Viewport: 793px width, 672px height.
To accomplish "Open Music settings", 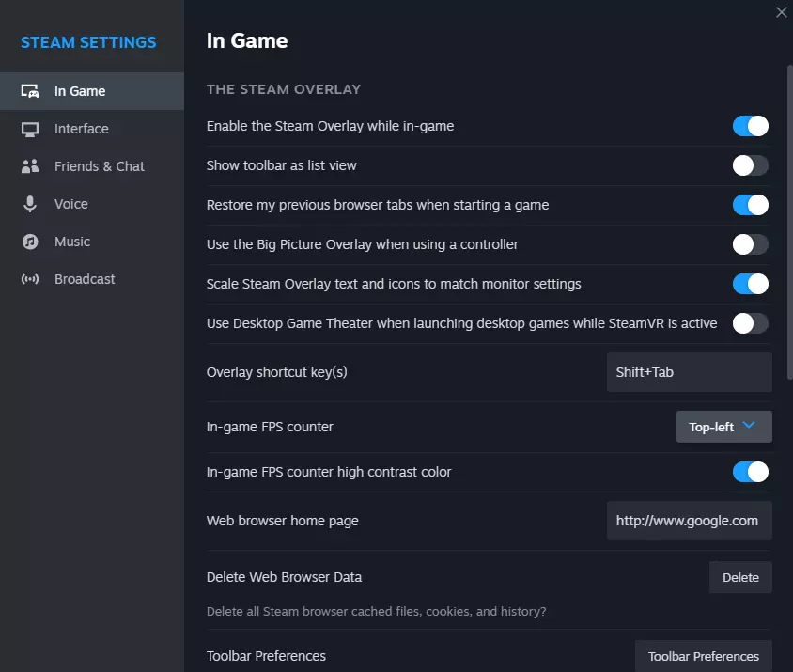I will tap(72, 242).
